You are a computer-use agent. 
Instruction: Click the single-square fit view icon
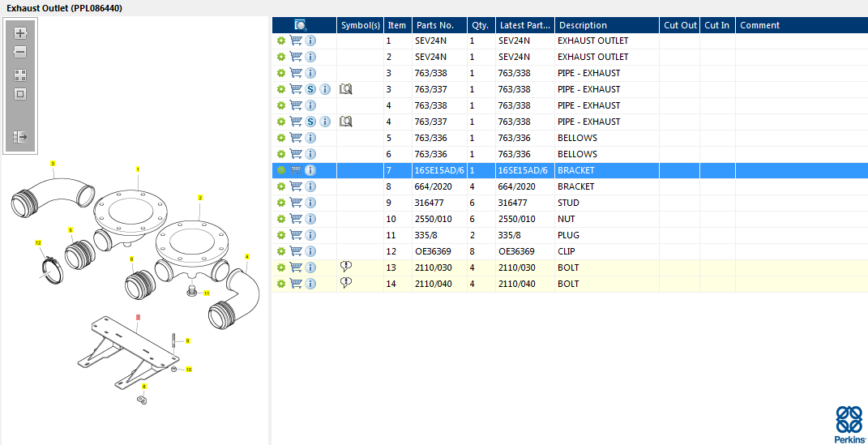[x=20, y=94]
